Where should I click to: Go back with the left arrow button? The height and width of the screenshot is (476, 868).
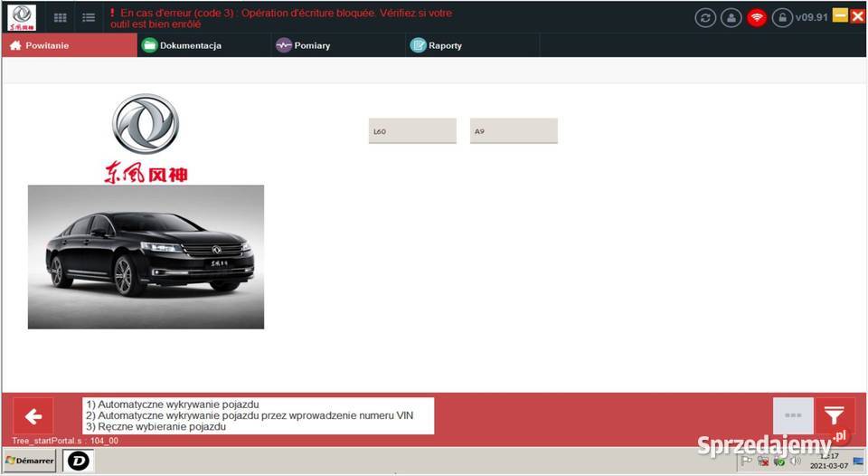click(x=33, y=416)
